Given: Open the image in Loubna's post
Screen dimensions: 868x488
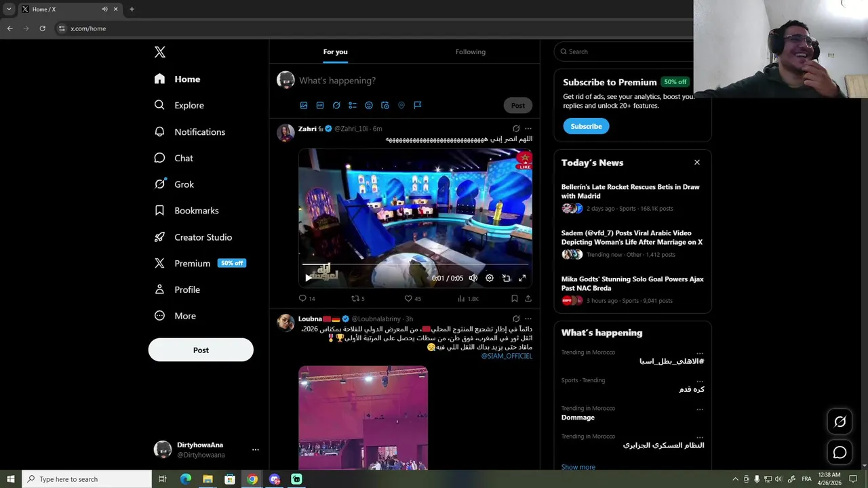Looking at the screenshot, I should coord(363,418).
